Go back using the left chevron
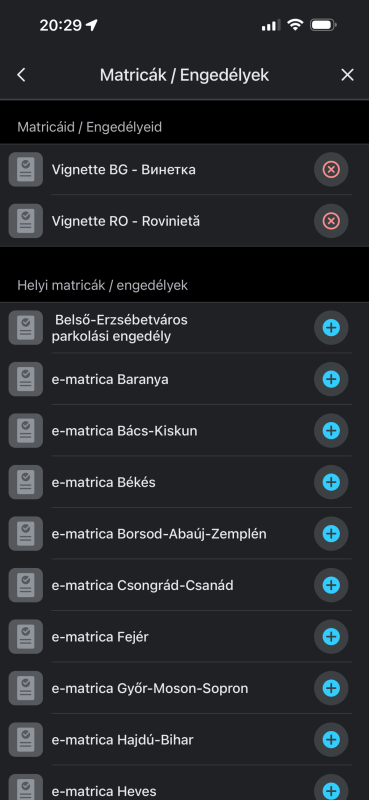Screen dimensions: 369x800 (21, 75)
